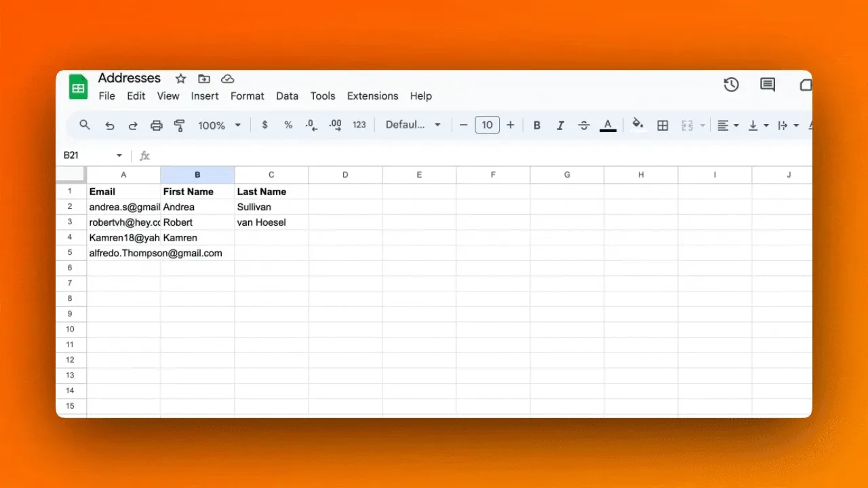Select the paint format roller
Viewport: 868px width, 488px height.
(180, 125)
